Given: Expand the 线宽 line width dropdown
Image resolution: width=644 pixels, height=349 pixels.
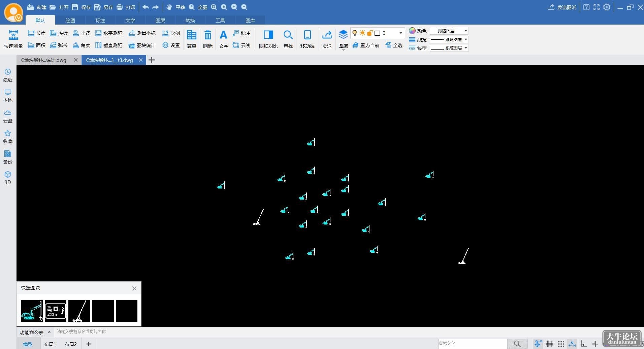Looking at the screenshot, I should pos(449,39).
